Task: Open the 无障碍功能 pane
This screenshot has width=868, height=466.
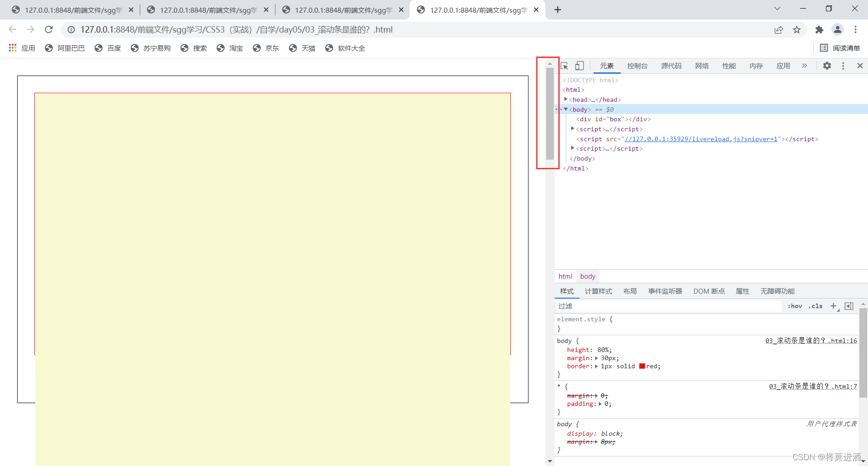Action: (777, 291)
